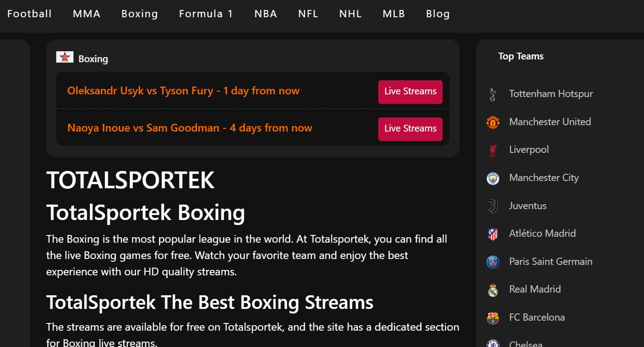Open the Formula 1 nav link
The width and height of the screenshot is (644, 347).
(206, 14)
